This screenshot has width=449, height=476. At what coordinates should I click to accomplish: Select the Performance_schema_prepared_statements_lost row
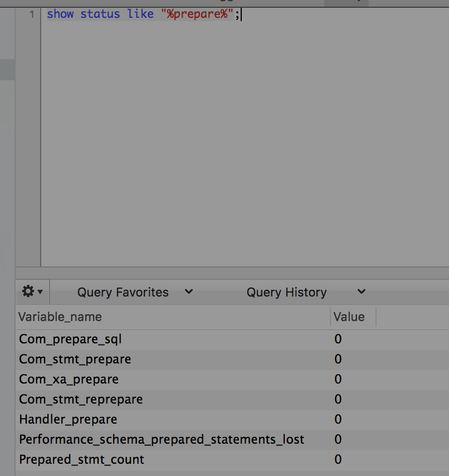click(x=232, y=439)
